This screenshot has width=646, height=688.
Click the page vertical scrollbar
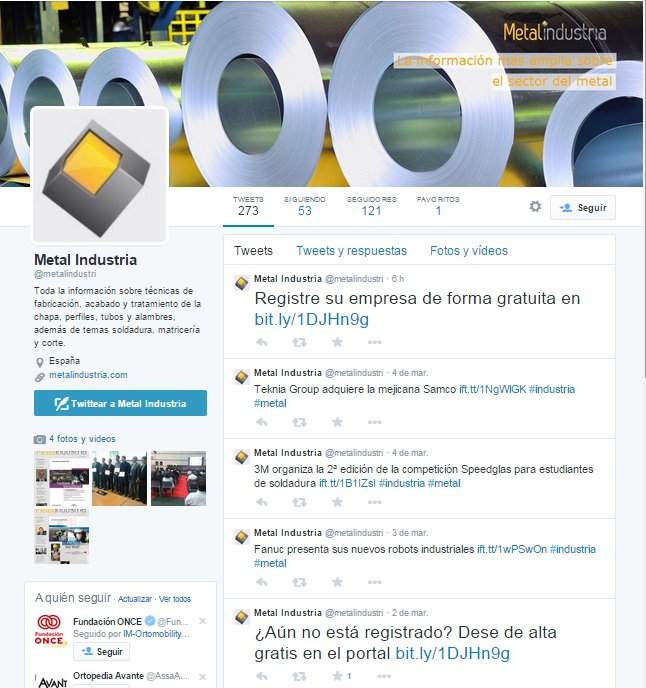click(644, 189)
